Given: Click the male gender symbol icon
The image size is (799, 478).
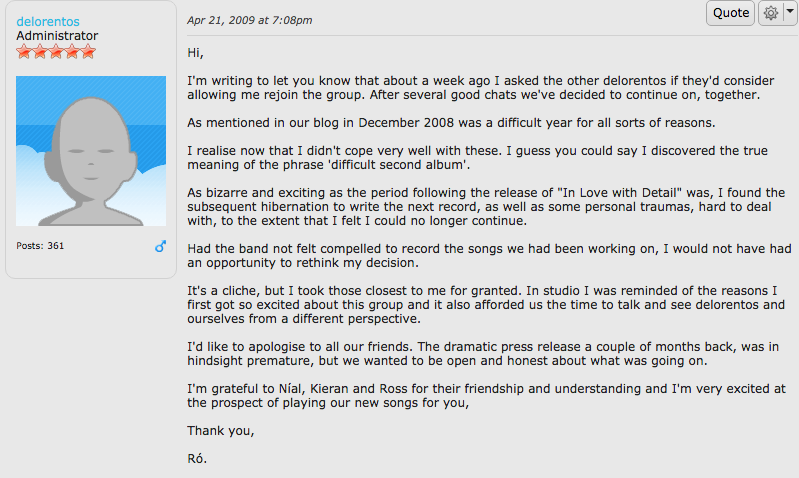Looking at the screenshot, I should point(161,247).
